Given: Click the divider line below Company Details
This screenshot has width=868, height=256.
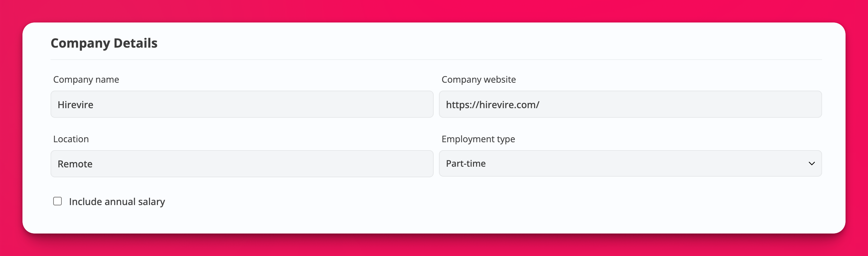Looking at the screenshot, I should click(x=436, y=60).
